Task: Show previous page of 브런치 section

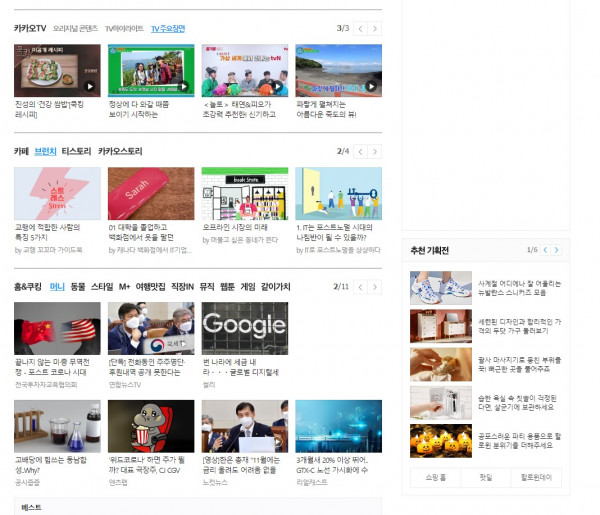Action: coord(360,152)
